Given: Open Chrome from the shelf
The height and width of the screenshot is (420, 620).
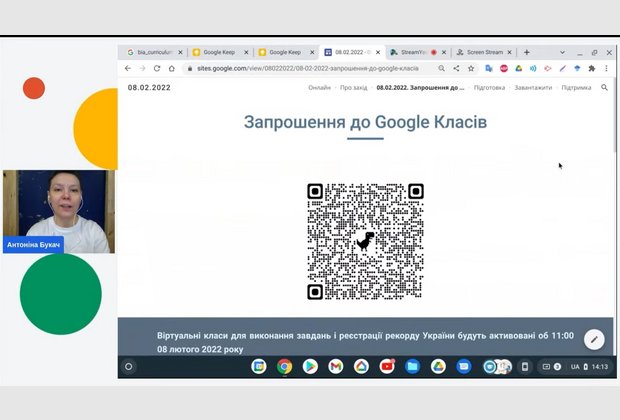Looking at the screenshot, I should (284, 367).
